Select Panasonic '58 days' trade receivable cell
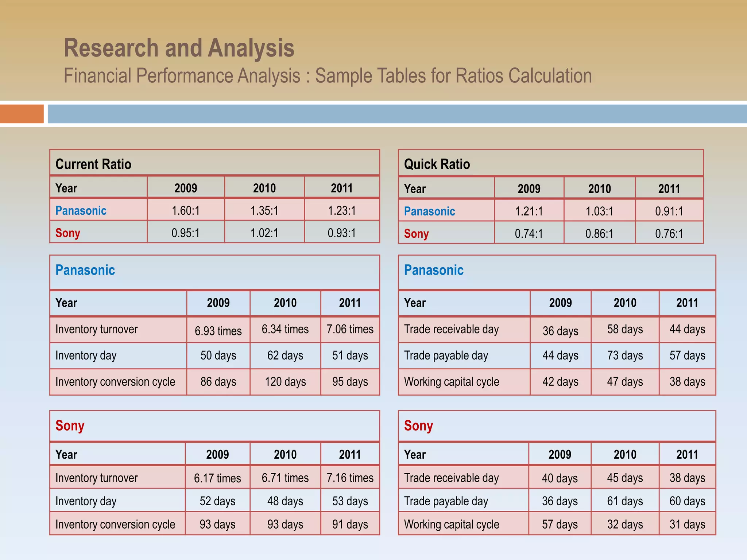The width and height of the screenshot is (747, 560). [625, 329]
